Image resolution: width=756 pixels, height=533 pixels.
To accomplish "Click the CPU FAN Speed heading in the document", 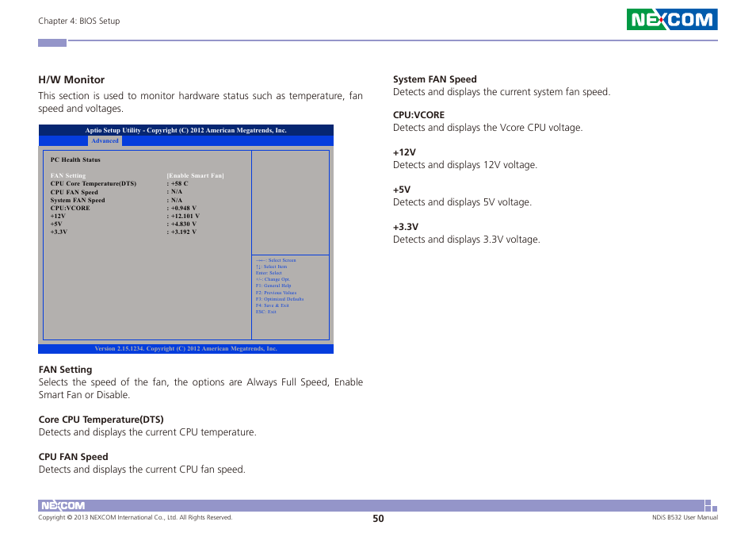I will coord(73,457).
